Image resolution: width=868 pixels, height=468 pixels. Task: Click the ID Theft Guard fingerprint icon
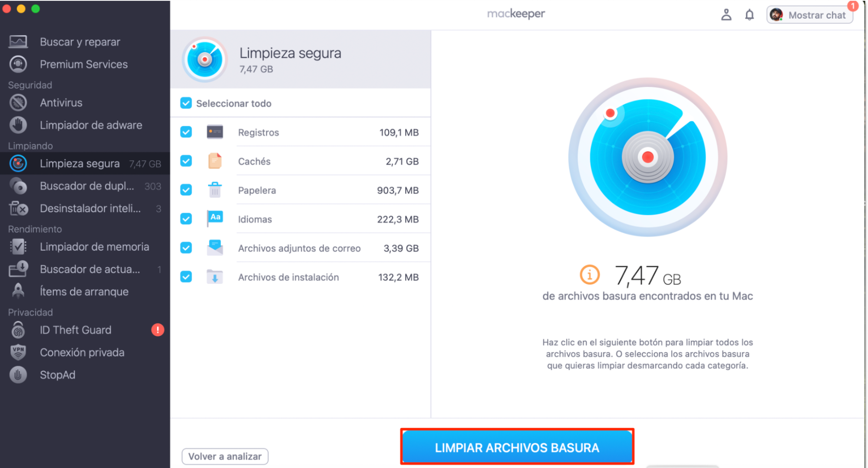18,330
